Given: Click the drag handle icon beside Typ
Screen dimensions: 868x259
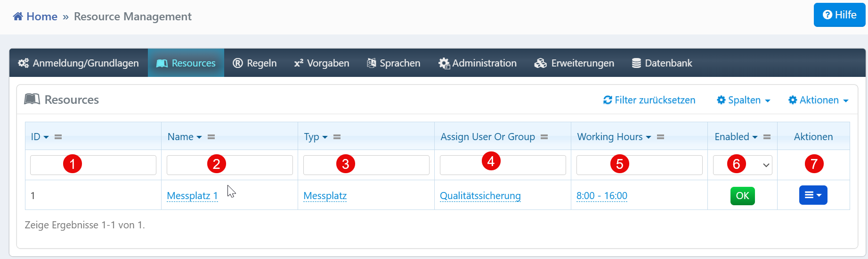Looking at the screenshot, I should click(337, 137).
